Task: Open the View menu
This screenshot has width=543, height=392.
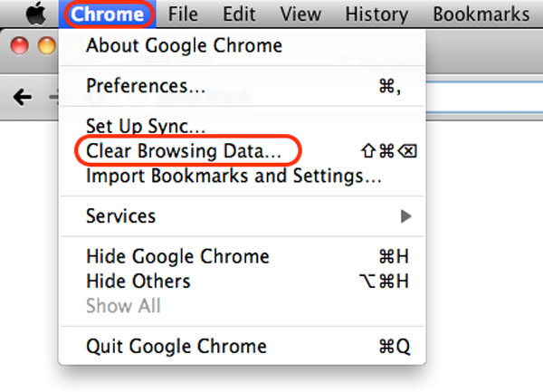Action: pos(300,14)
